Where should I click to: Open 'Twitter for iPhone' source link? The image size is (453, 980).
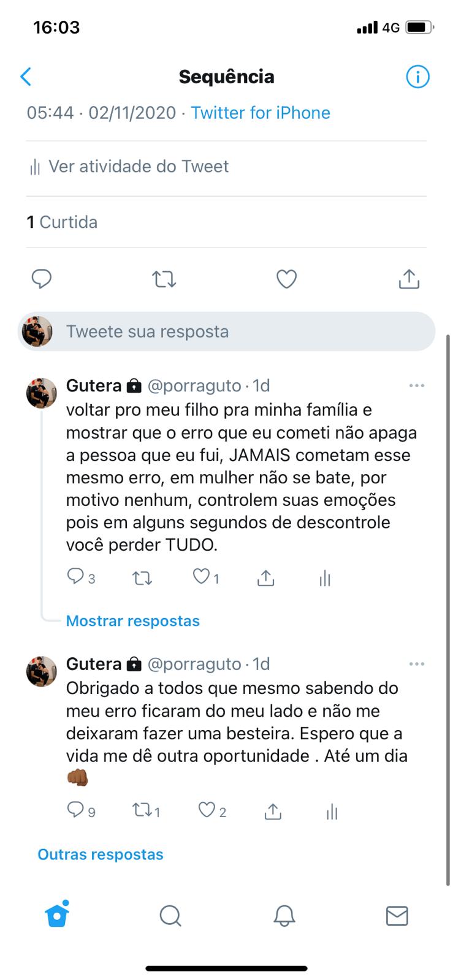click(261, 113)
